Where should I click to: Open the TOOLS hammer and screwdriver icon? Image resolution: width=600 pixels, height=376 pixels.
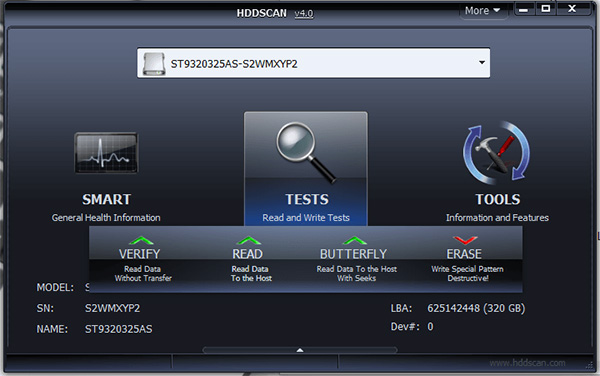[497, 153]
